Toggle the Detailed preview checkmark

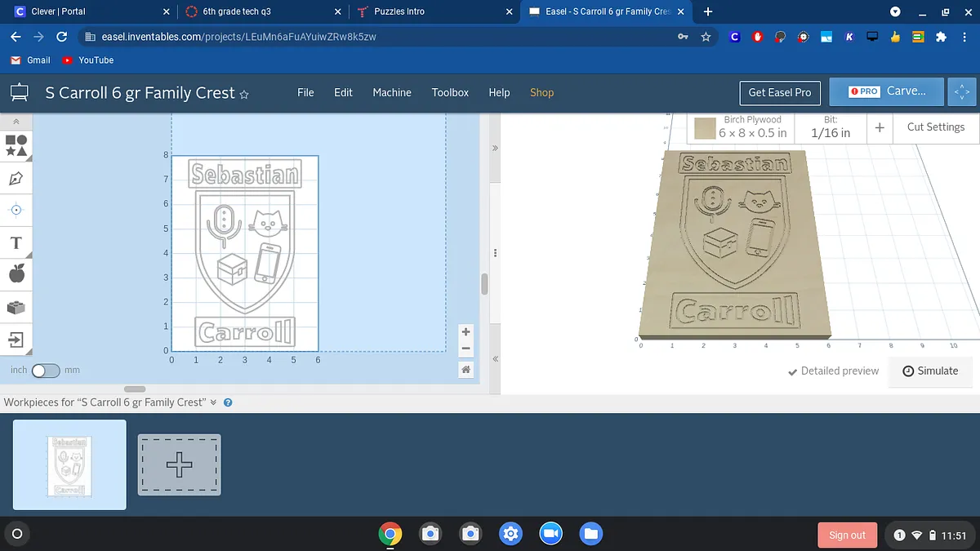[792, 371]
